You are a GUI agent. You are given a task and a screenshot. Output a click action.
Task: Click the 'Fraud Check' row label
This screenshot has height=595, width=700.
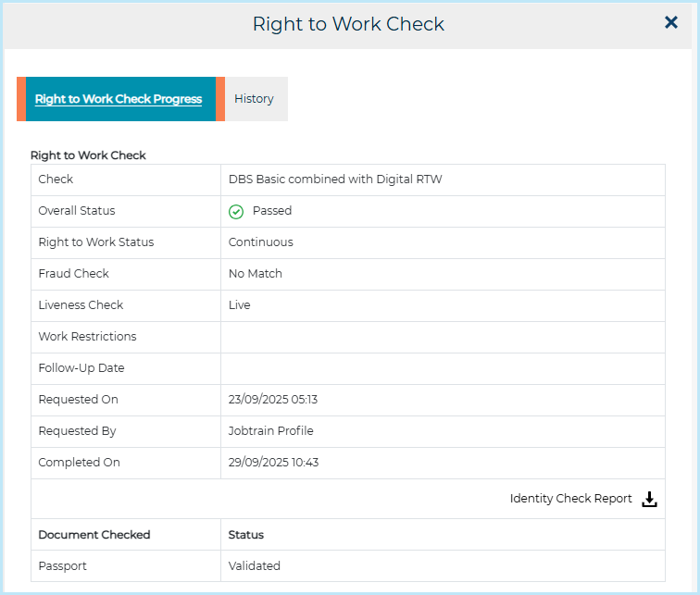pos(74,273)
